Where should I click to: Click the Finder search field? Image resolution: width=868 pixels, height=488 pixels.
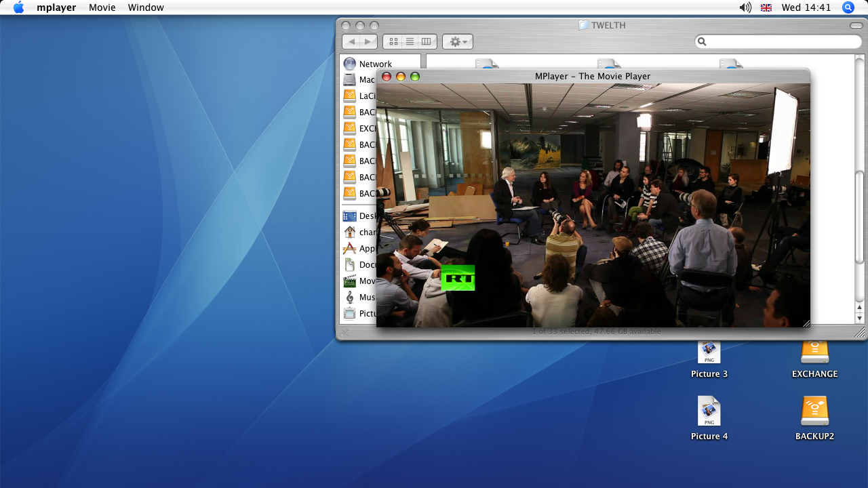pos(778,41)
